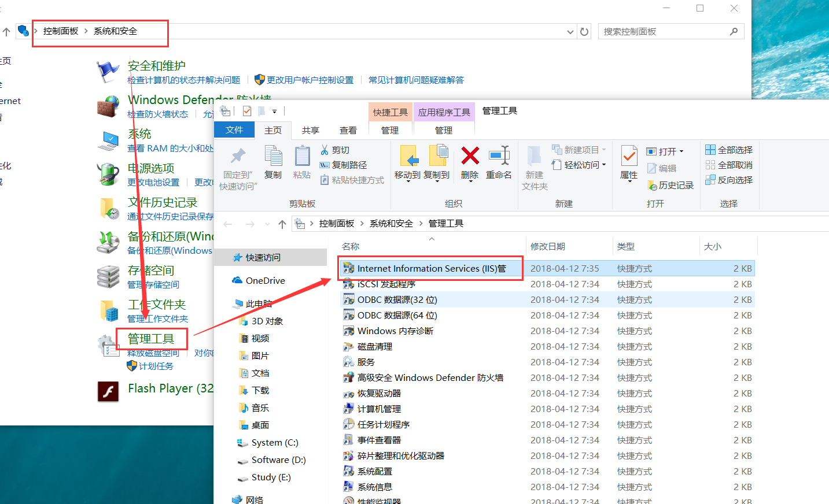
Task: Open the recent locations dropdown arrow in Explorer
Action: (x=267, y=224)
